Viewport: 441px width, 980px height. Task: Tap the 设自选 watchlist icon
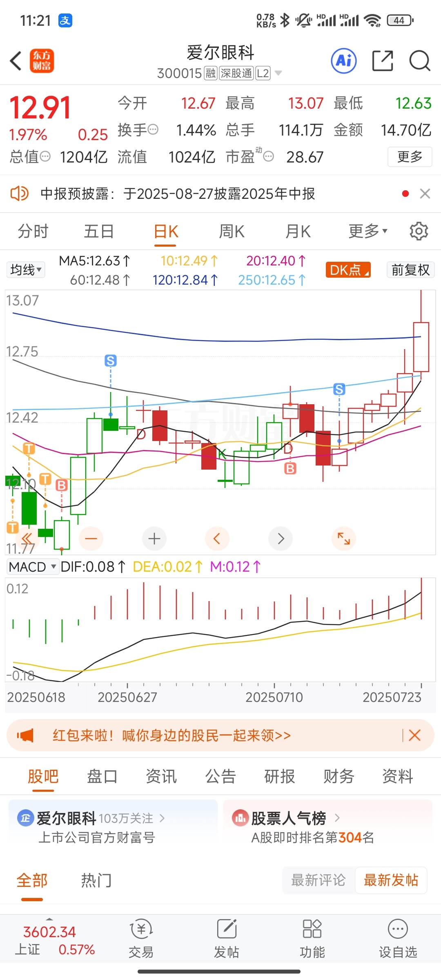coord(398,939)
